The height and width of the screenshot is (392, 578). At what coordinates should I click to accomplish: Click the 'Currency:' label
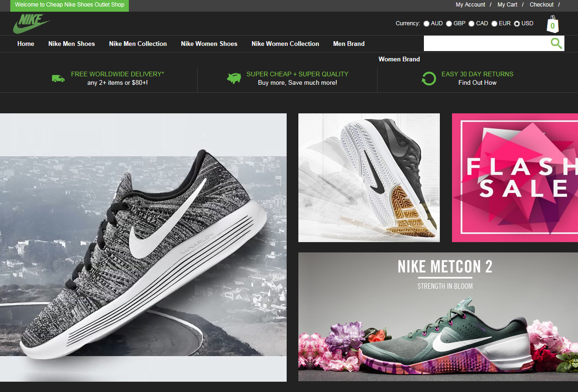coord(408,23)
